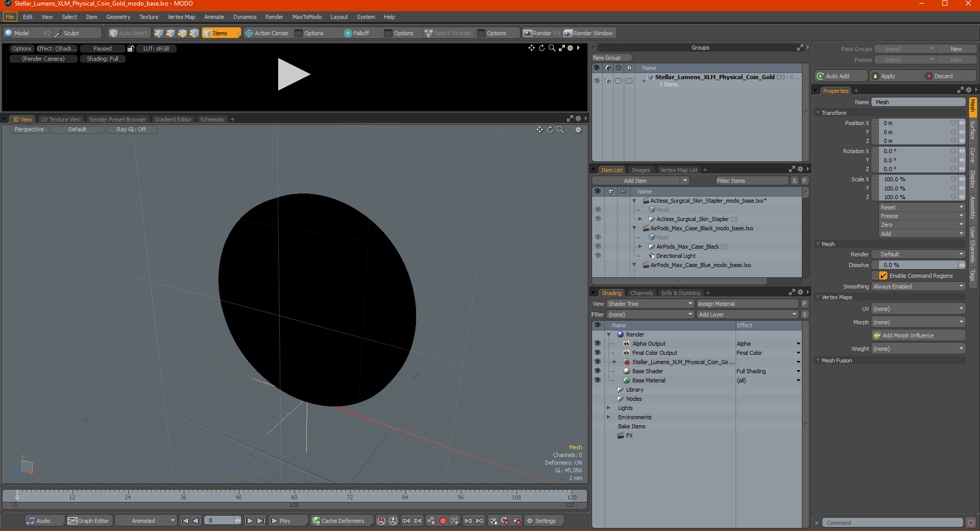Click the Render F9 button

point(542,33)
